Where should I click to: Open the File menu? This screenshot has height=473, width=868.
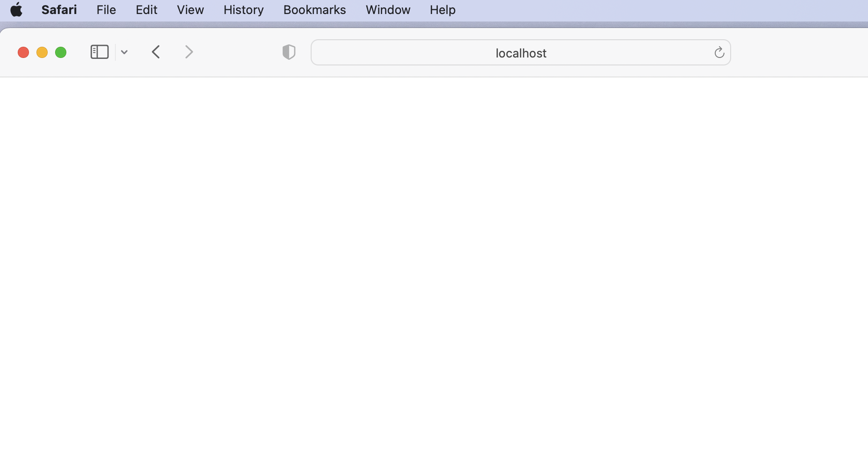click(x=106, y=10)
